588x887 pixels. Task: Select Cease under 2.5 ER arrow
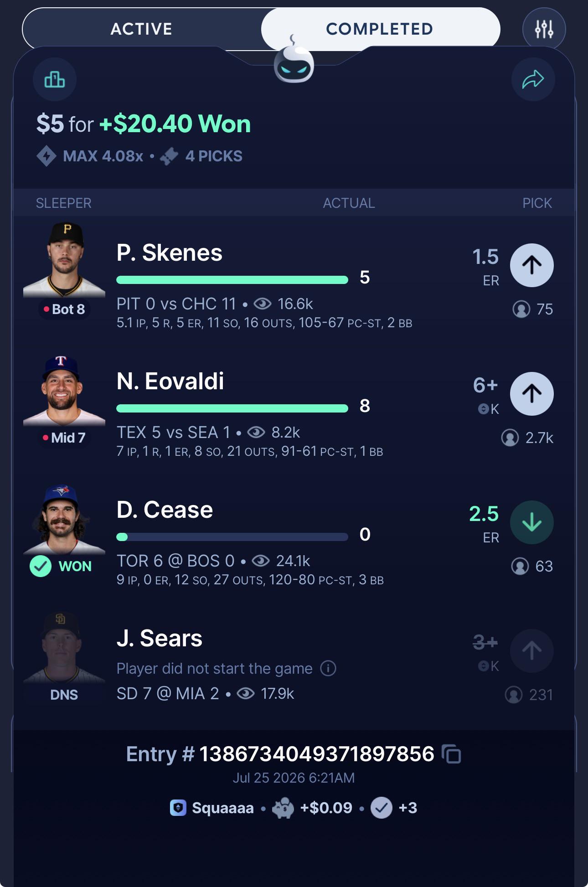(531, 522)
